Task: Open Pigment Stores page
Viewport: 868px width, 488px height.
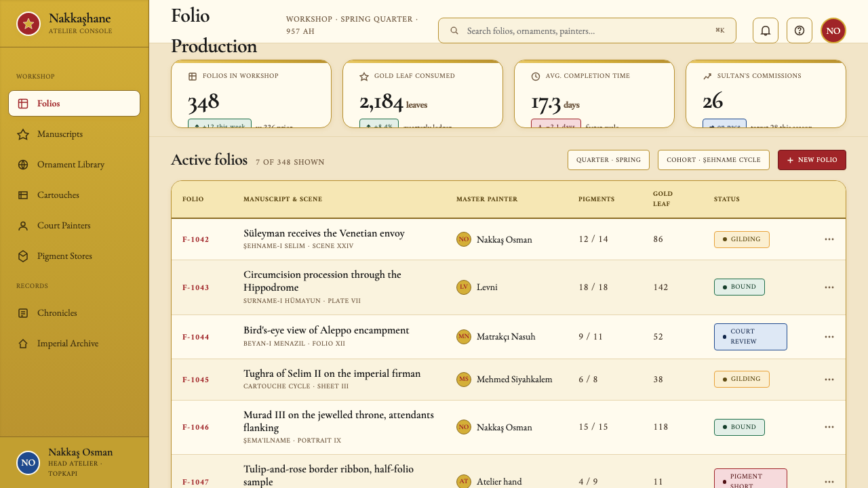Action: click(x=74, y=256)
